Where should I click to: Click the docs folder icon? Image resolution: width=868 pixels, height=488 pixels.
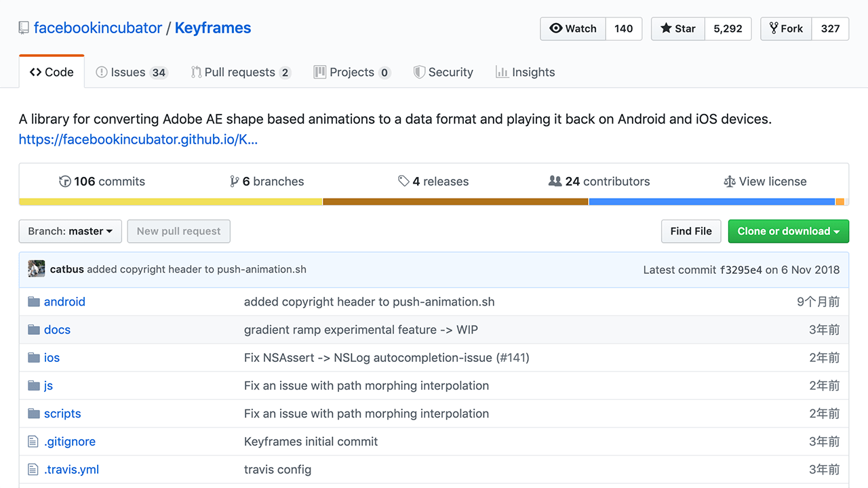(x=34, y=329)
